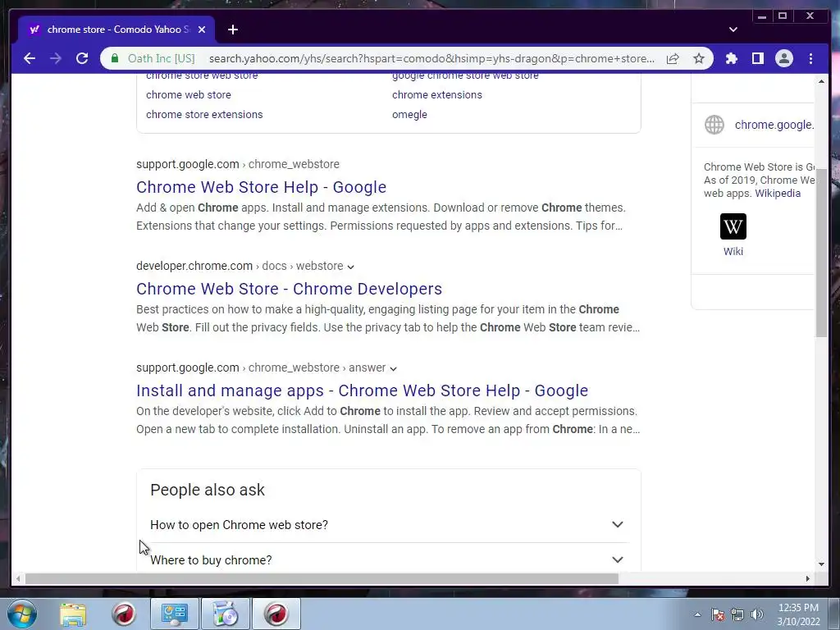
Task: Toggle the side panel icon
Action: coord(757,58)
